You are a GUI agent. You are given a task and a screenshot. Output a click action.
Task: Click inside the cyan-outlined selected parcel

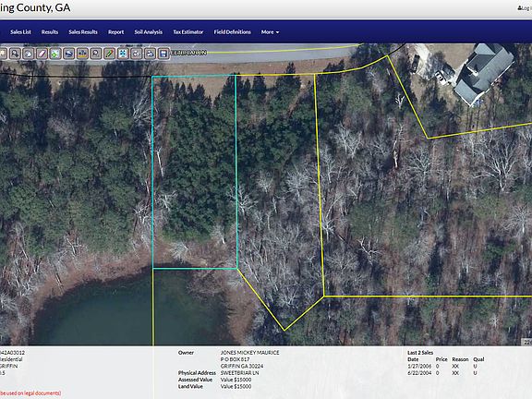point(194,172)
